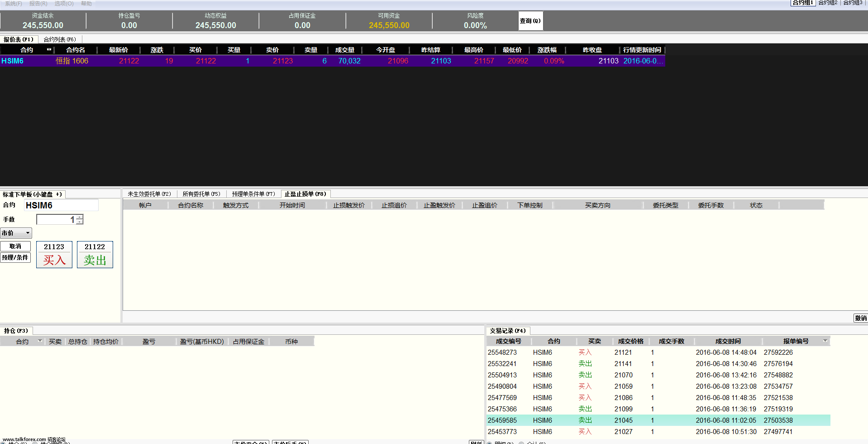Select the 报价表(F1) tab

pos(19,39)
